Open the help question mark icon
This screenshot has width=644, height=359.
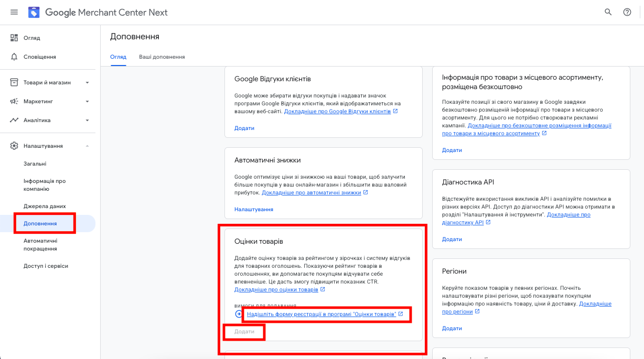point(627,12)
